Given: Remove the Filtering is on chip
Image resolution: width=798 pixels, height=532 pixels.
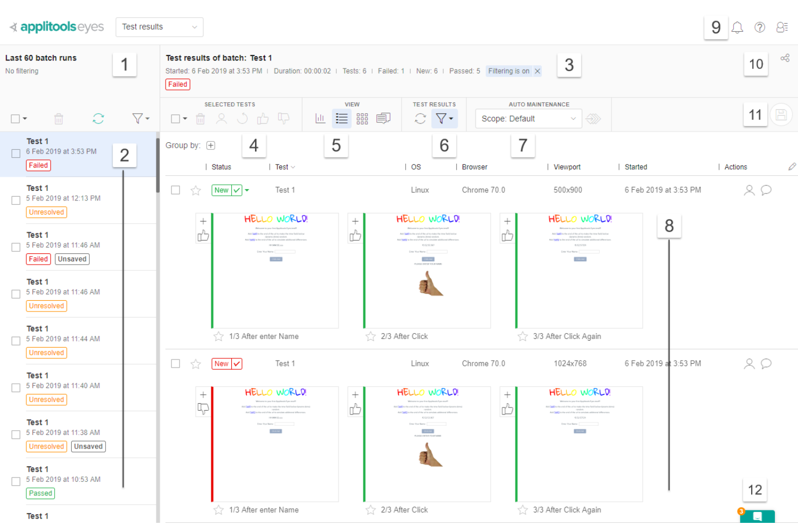Looking at the screenshot, I should click(537, 71).
